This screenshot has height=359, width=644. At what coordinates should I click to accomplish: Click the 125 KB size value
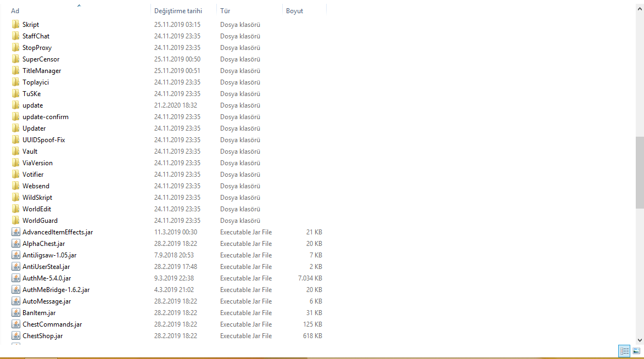tap(312, 324)
